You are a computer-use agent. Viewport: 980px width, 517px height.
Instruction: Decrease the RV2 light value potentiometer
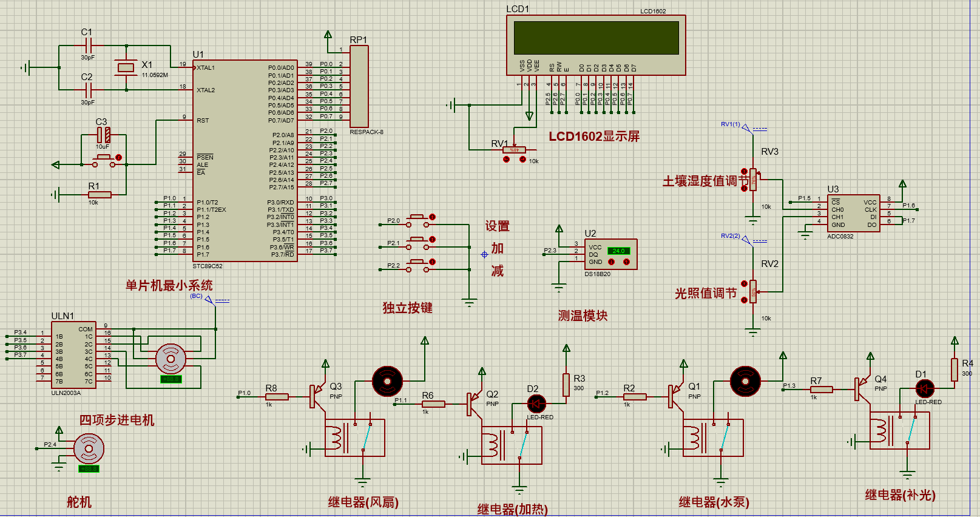745,300
